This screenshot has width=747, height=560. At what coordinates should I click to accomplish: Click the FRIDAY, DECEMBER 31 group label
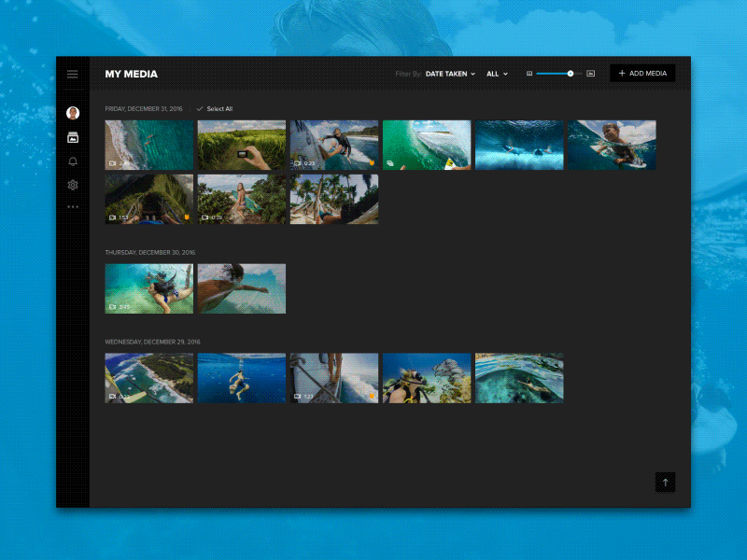[142, 108]
